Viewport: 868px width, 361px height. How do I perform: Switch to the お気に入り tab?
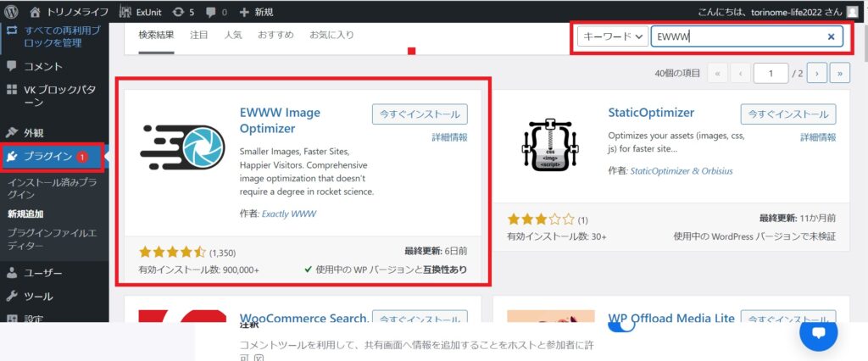point(331,35)
